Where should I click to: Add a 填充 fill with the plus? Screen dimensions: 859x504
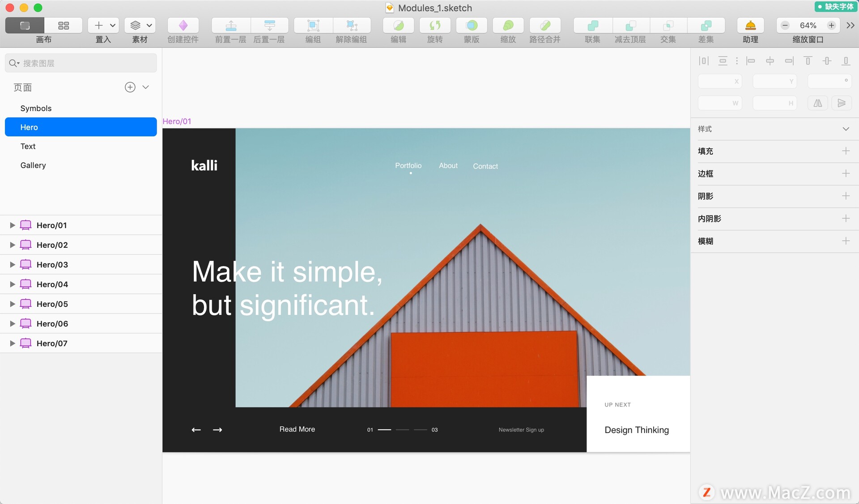pyautogui.click(x=846, y=151)
